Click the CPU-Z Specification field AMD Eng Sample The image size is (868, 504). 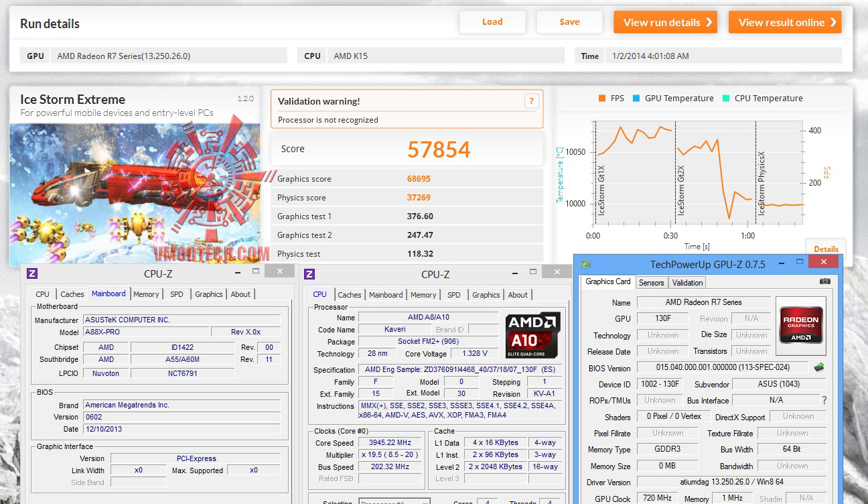[x=460, y=370]
